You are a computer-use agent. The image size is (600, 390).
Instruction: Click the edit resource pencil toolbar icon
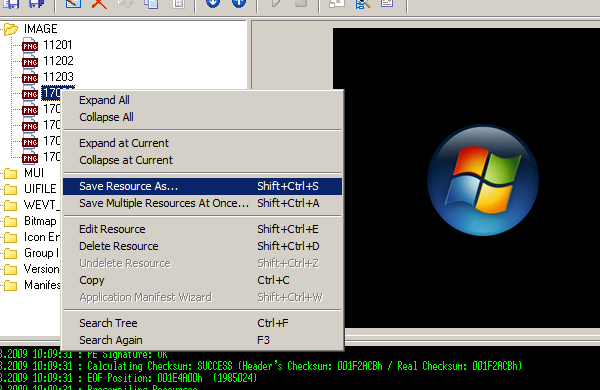click(x=73, y=3)
